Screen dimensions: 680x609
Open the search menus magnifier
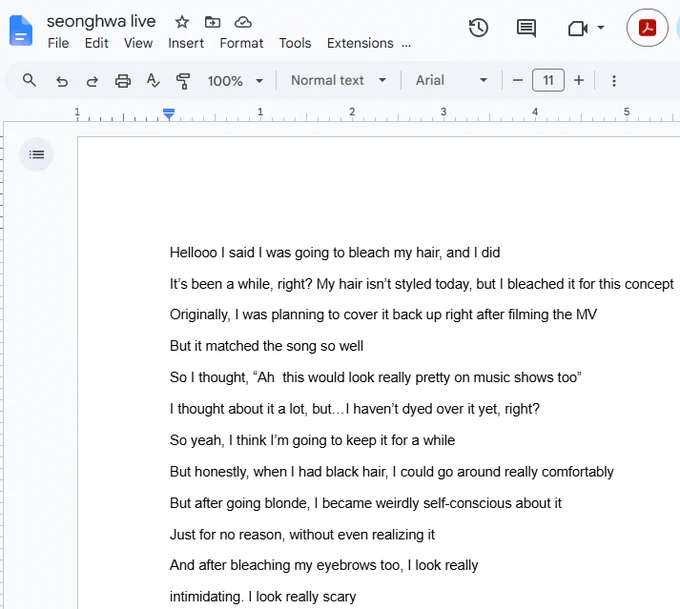point(29,80)
